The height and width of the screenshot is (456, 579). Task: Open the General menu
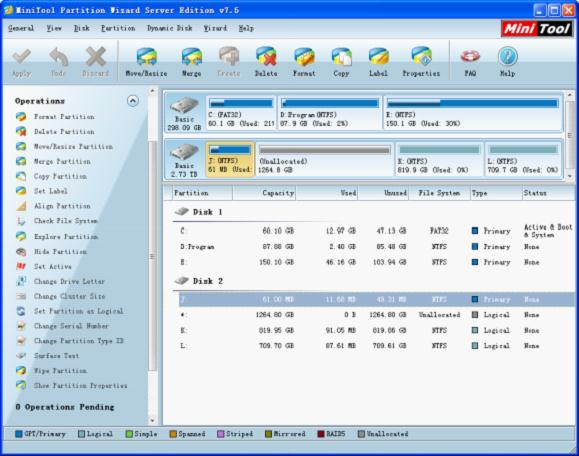tap(21, 28)
